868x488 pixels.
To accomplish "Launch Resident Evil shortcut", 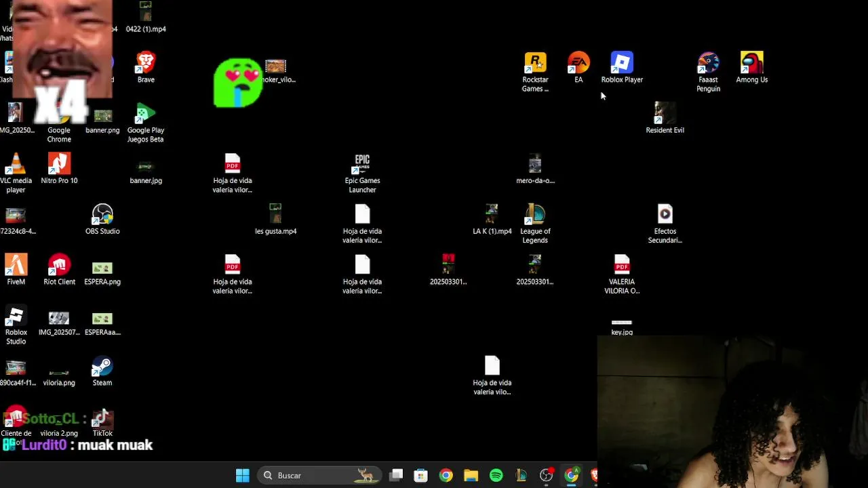I will click(665, 118).
